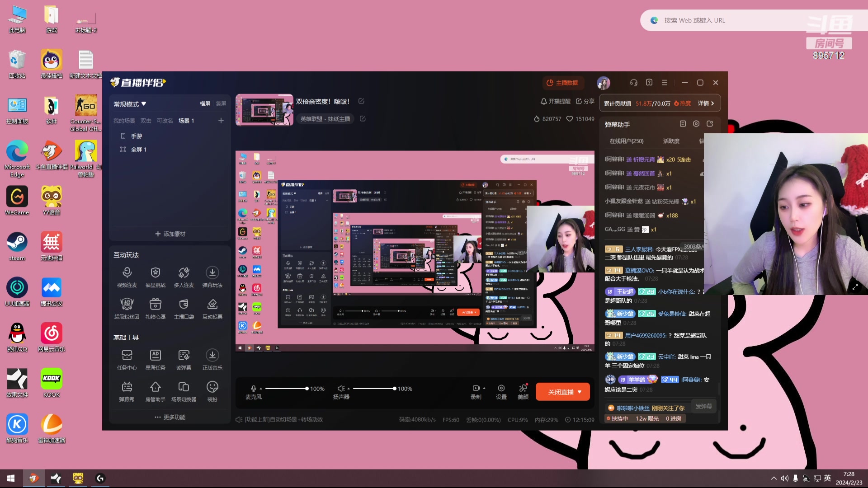Mute the 麦克风 microphone icon
The height and width of the screenshot is (488, 868).
[x=254, y=389]
